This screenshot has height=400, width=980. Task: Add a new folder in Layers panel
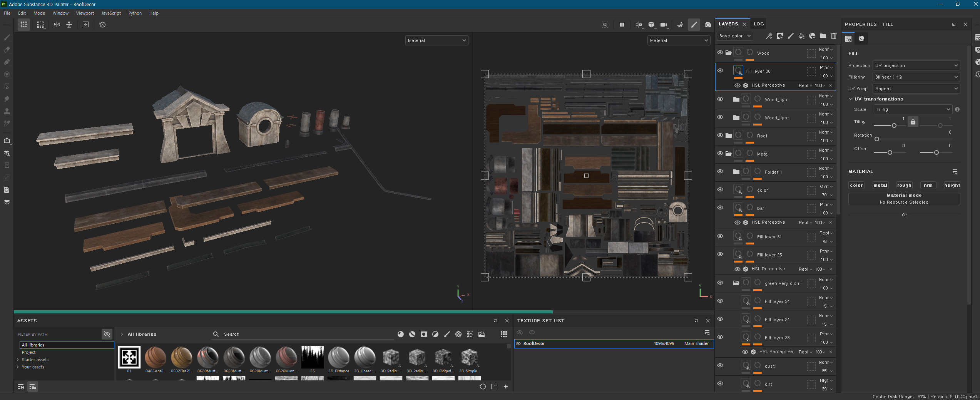[x=823, y=36]
